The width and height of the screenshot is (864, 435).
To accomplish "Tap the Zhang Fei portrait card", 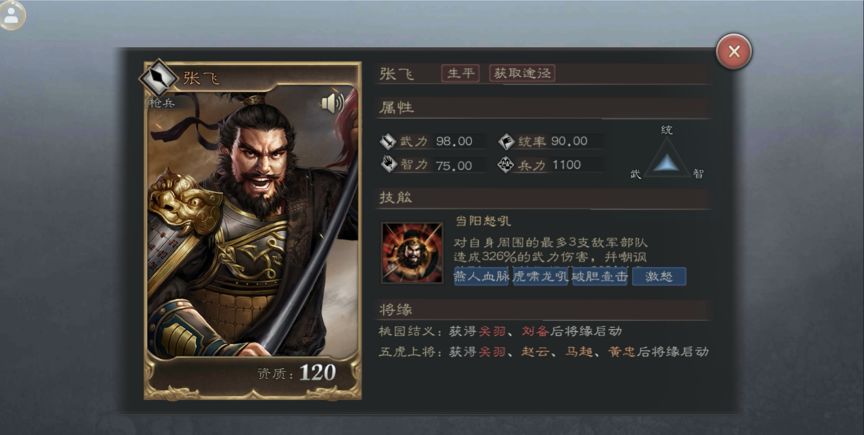I will (252, 230).
